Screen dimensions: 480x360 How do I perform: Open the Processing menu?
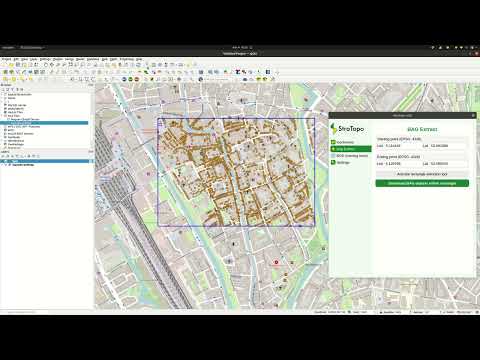click(x=126, y=59)
